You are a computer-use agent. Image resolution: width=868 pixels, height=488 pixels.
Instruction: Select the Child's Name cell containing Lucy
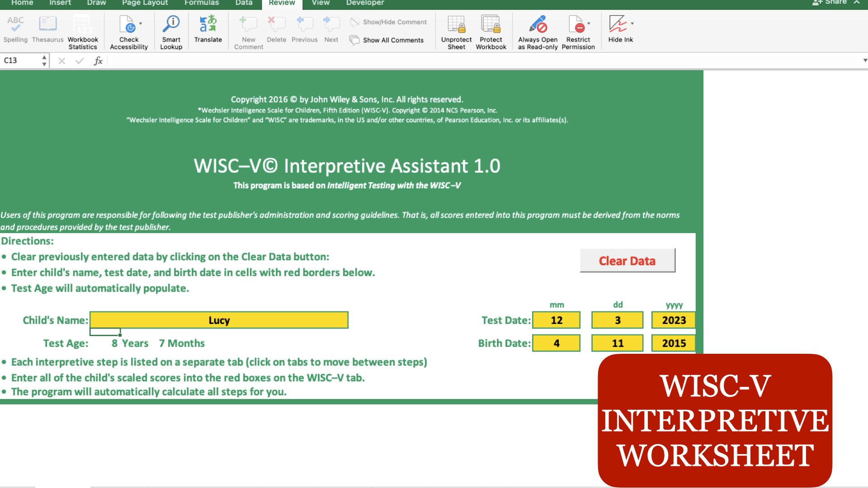pos(219,320)
